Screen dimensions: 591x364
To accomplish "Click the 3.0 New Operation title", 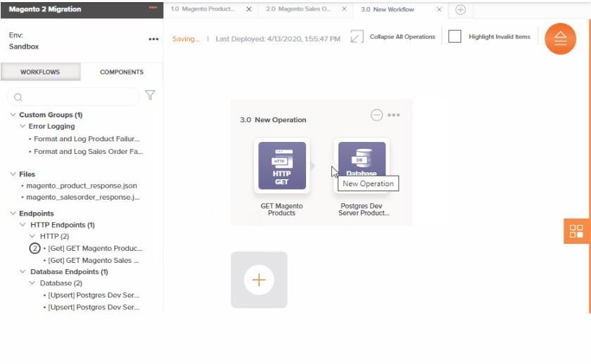I will pos(273,119).
